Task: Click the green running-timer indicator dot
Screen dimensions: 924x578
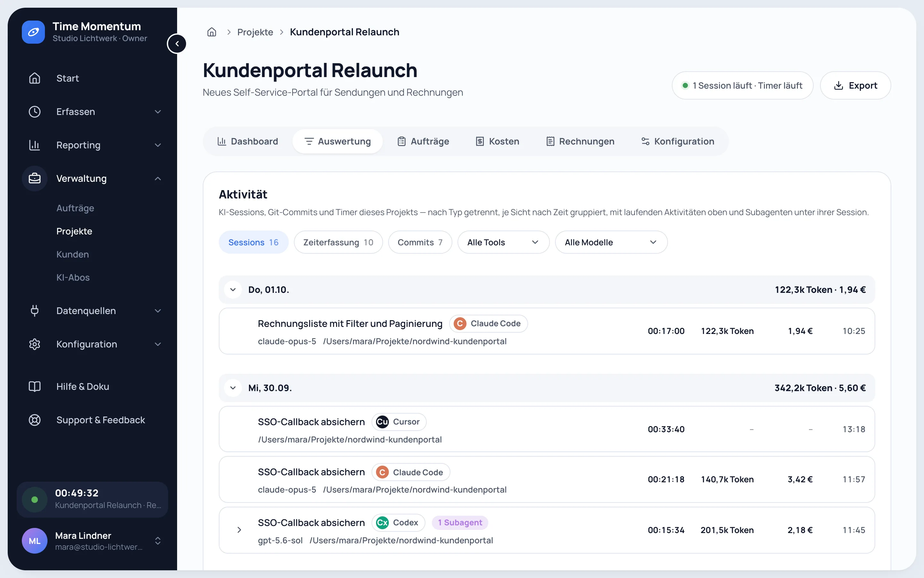Action: point(35,499)
